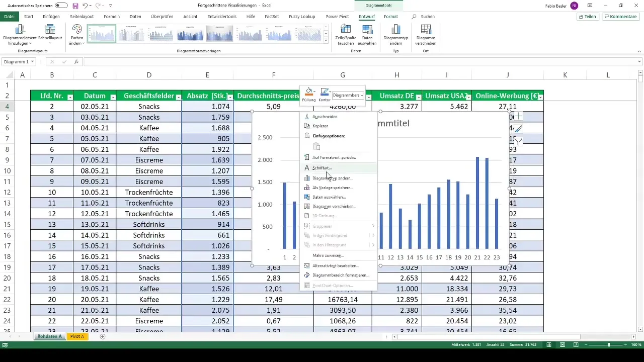The height and width of the screenshot is (362, 644).
Task: Click the zoom in plus button
Action: point(627,345)
